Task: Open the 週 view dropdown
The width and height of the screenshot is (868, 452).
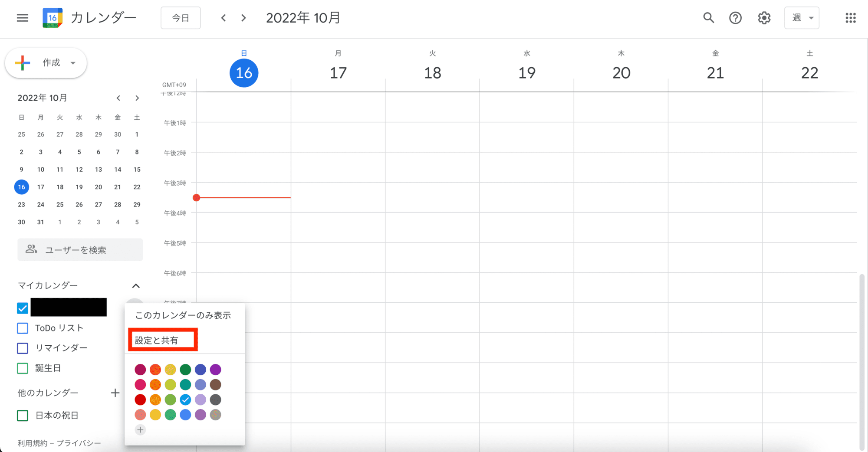Action: pos(801,18)
